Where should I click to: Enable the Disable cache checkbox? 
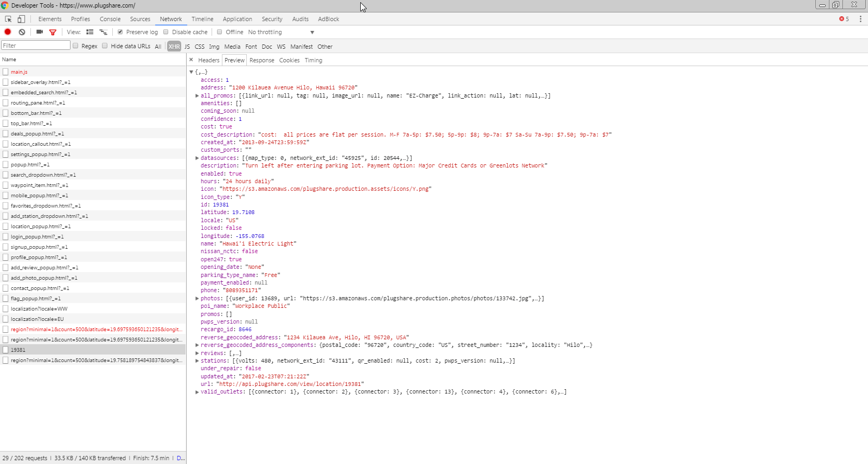tap(166, 32)
